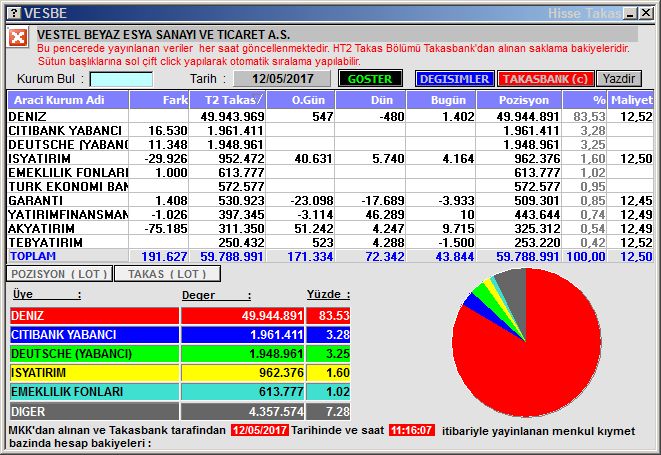
Task: Sort by the T2 Takas column header
Action: click(x=228, y=100)
